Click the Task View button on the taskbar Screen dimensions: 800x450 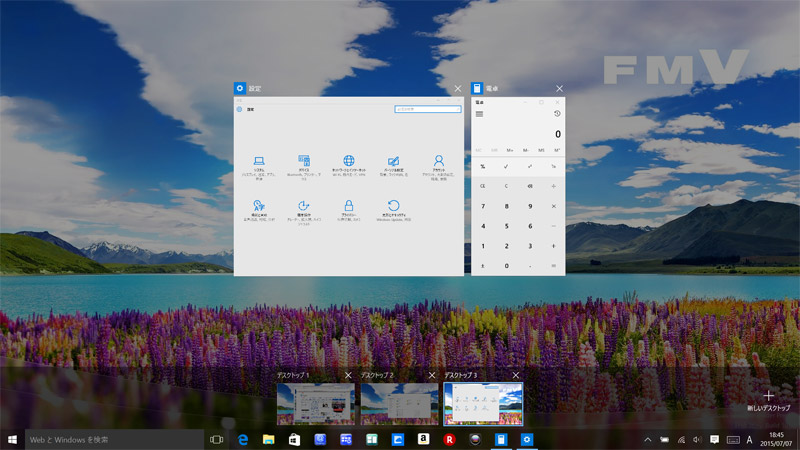(216, 440)
